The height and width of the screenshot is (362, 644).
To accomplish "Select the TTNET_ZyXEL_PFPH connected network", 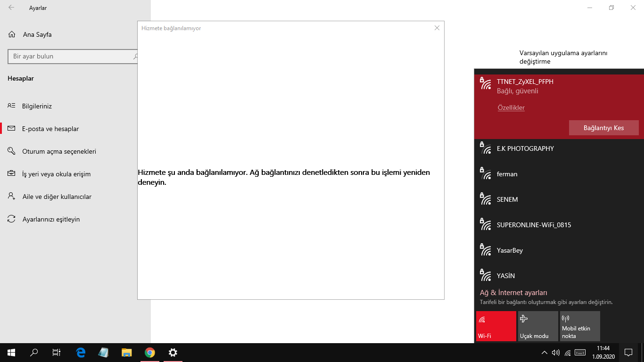I will (559, 107).
